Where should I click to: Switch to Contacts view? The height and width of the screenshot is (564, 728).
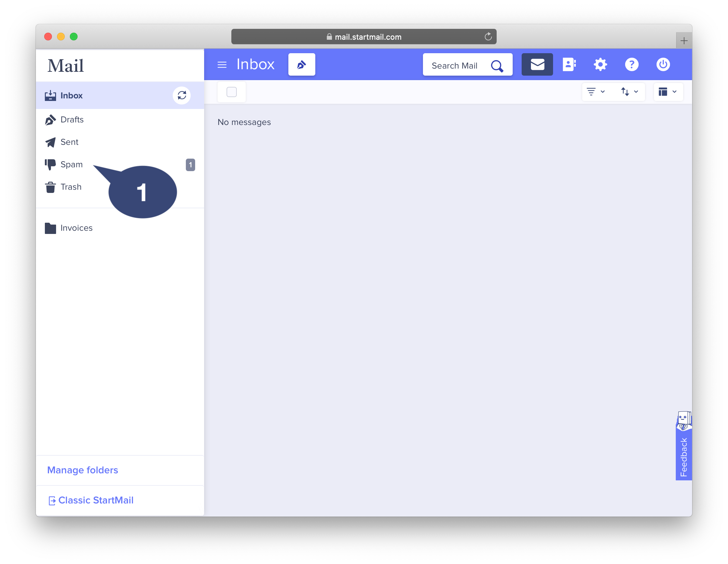tap(569, 64)
